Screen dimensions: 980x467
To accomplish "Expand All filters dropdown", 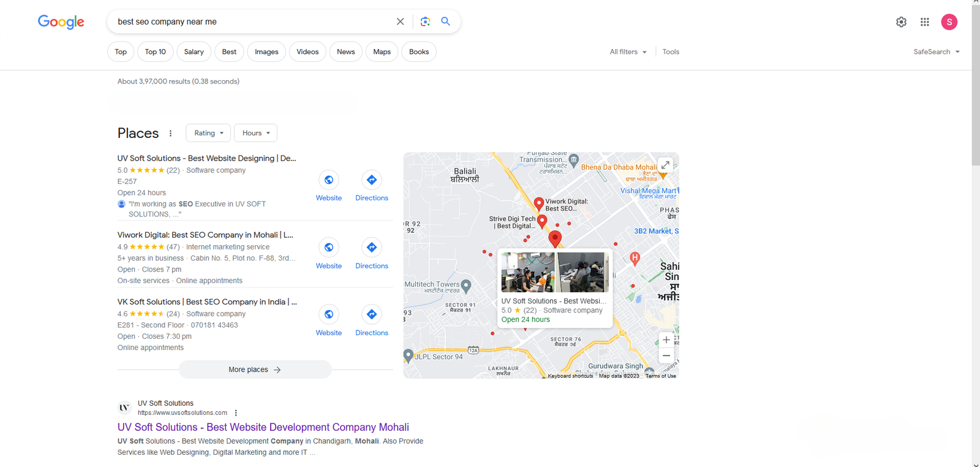I will [x=628, y=52].
